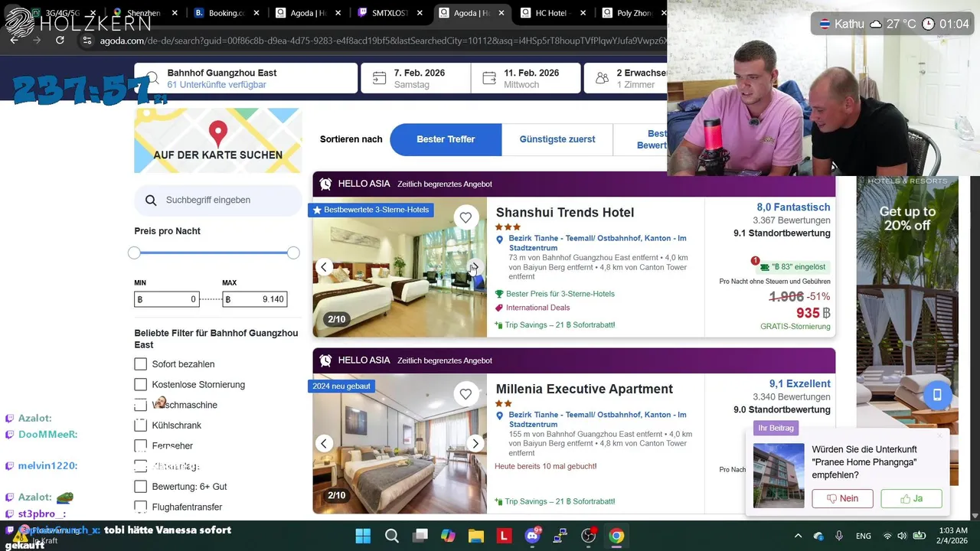Click the MIN price input field
The width and height of the screenshot is (980, 551).
(167, 299)
